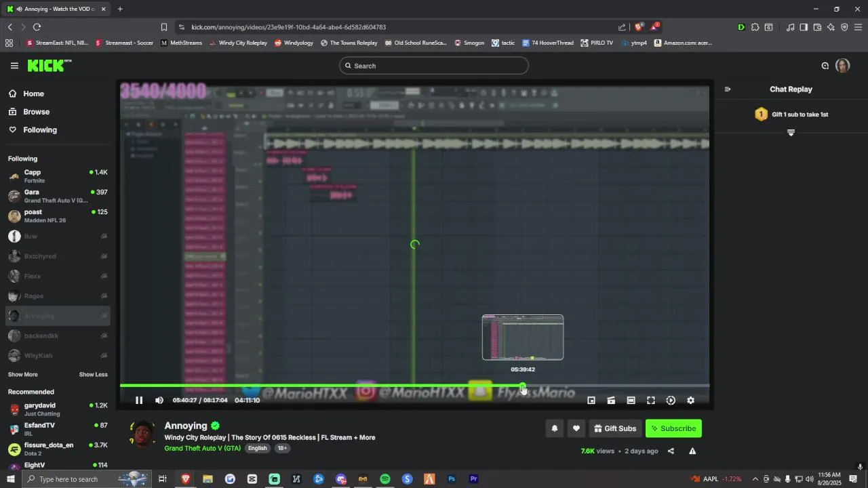The image size is (868, 488).
Task: Open the browser extensions puzzle icon
Action: (755, 27)
